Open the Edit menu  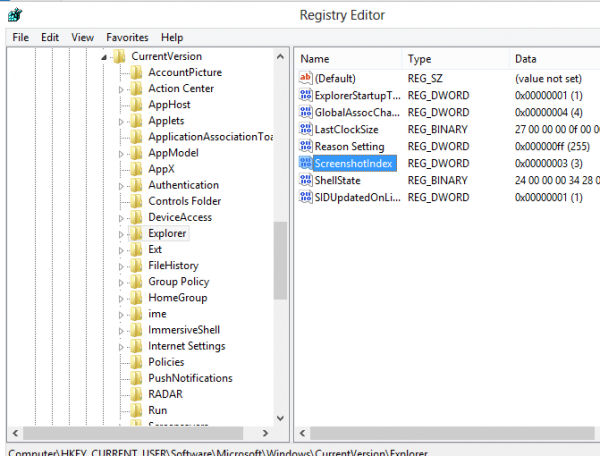click(50, 37)
